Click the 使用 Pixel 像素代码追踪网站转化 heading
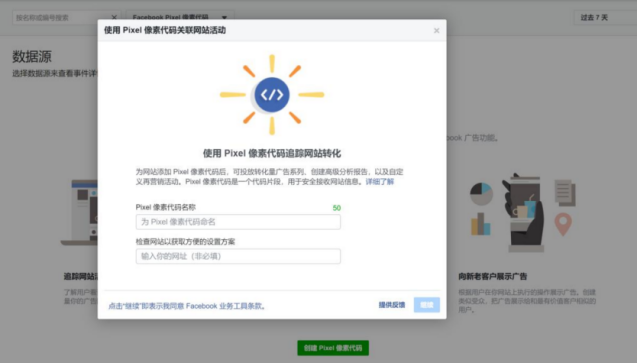Viewport: 637px width, 363px height. [x=272, y=153]
